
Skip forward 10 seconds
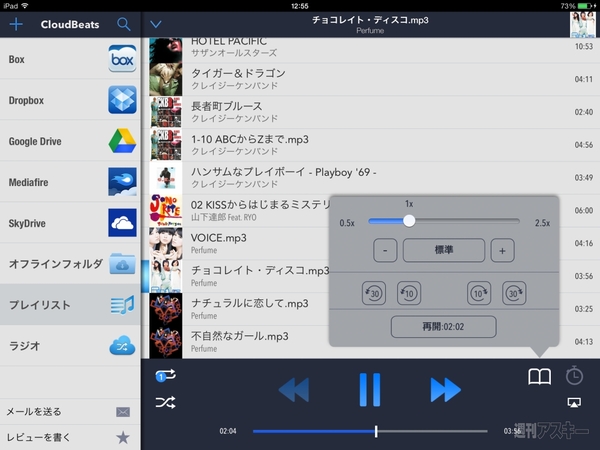click(479, 293)
